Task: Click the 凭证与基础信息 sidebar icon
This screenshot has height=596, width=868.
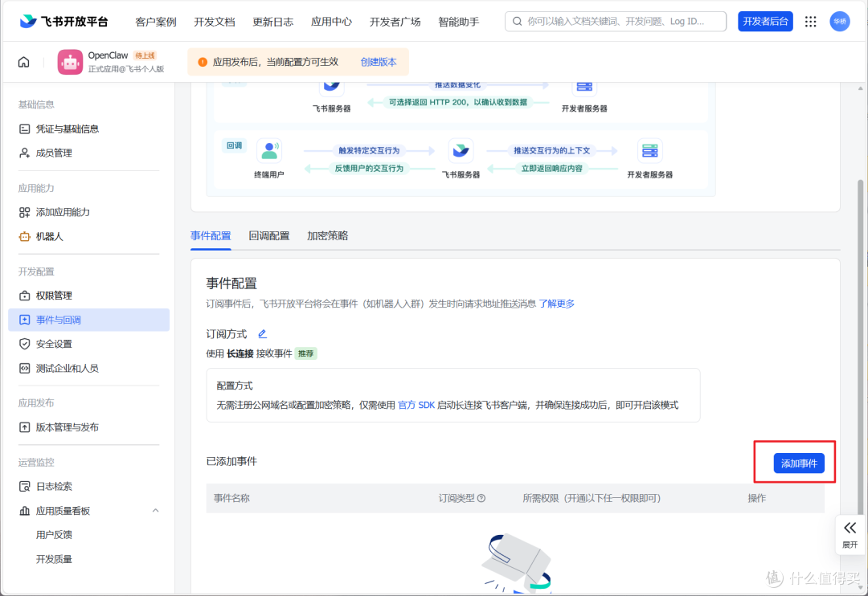Action: pyautogui.click(x=24, y=129)
